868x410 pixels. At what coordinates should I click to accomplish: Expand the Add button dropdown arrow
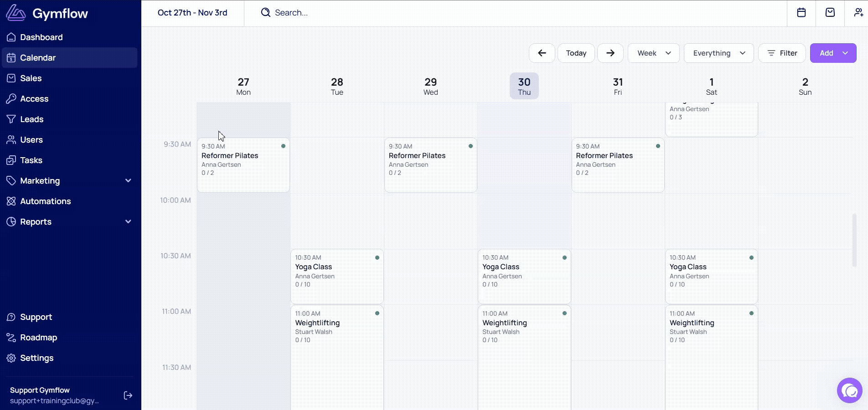845,53
